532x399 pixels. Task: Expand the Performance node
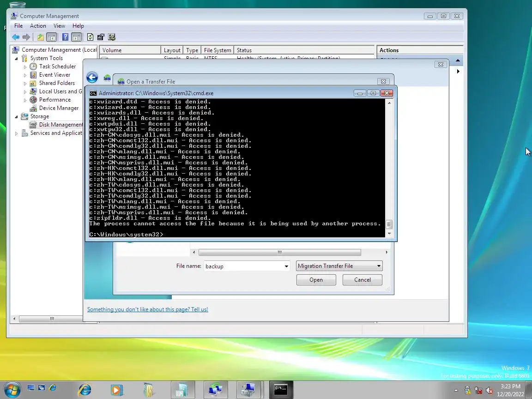[25, 100]
